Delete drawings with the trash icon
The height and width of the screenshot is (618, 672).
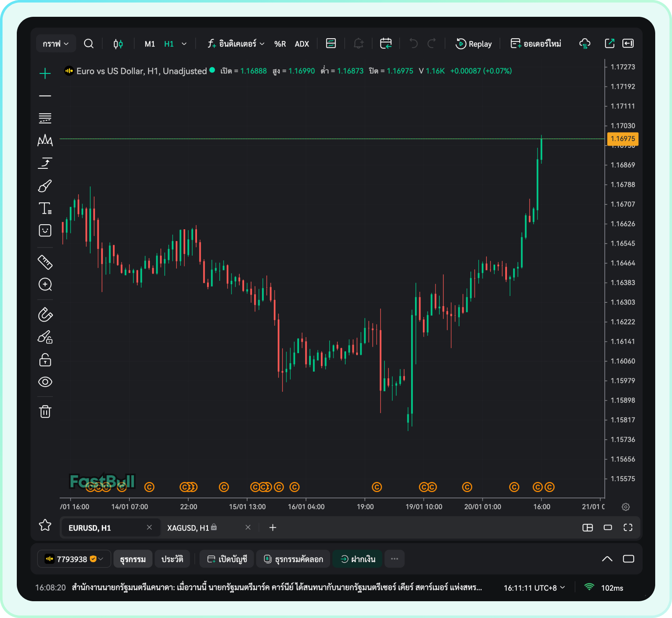pos(45,411)
